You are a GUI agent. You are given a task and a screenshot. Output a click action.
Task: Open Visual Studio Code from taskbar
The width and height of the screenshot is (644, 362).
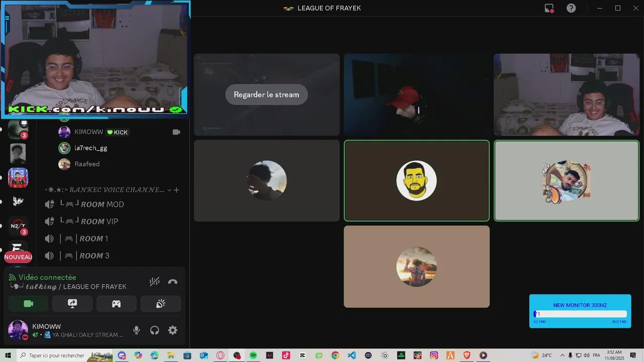[x=352, y=355]
